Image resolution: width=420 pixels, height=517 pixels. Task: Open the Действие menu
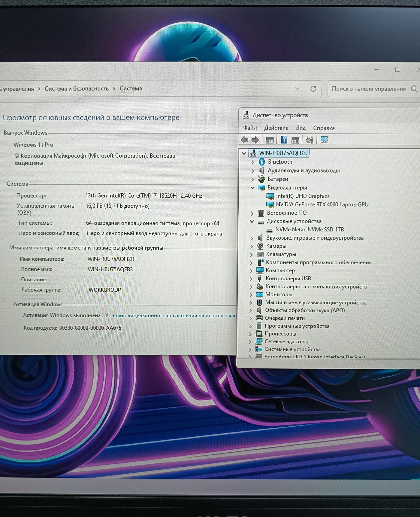tap(276, 128)
